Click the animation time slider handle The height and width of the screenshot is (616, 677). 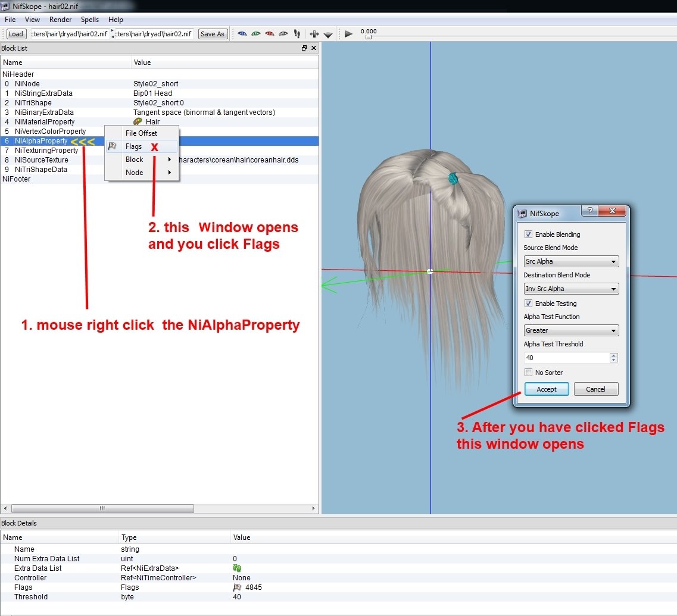coord(369,37)
